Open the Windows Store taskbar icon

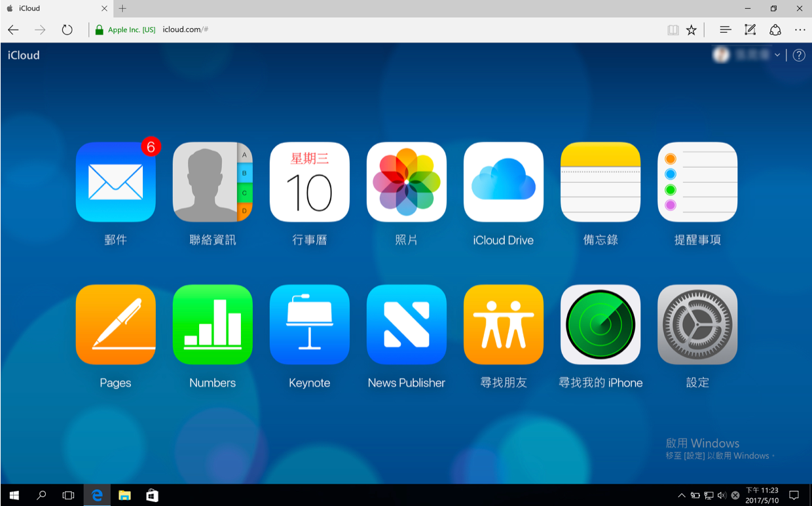(x=152, y=496)
